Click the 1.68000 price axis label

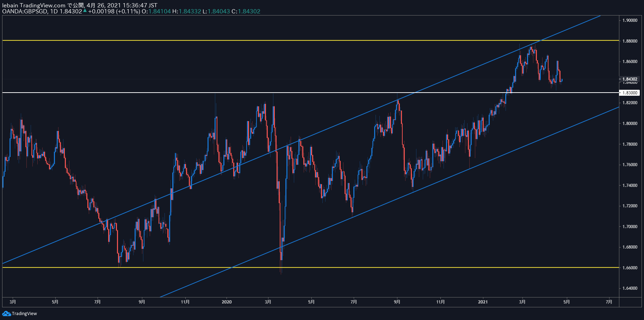(x=630, y=247)
